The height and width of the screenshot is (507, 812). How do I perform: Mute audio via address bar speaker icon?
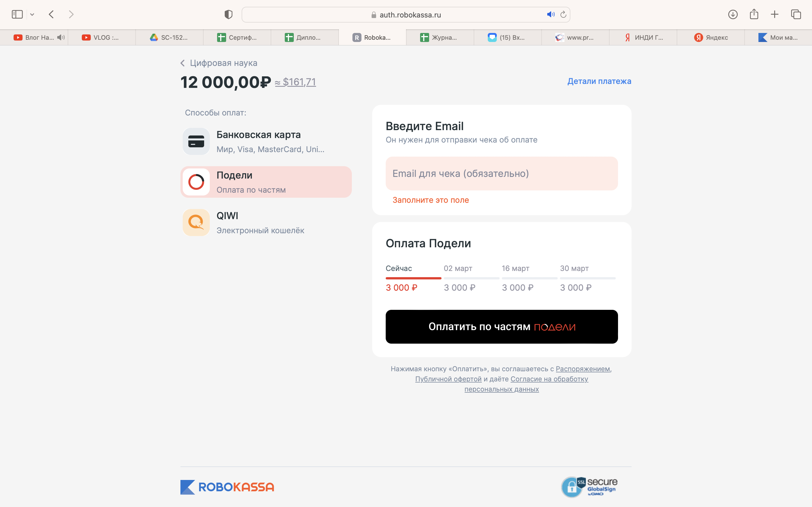click(551, 14)
